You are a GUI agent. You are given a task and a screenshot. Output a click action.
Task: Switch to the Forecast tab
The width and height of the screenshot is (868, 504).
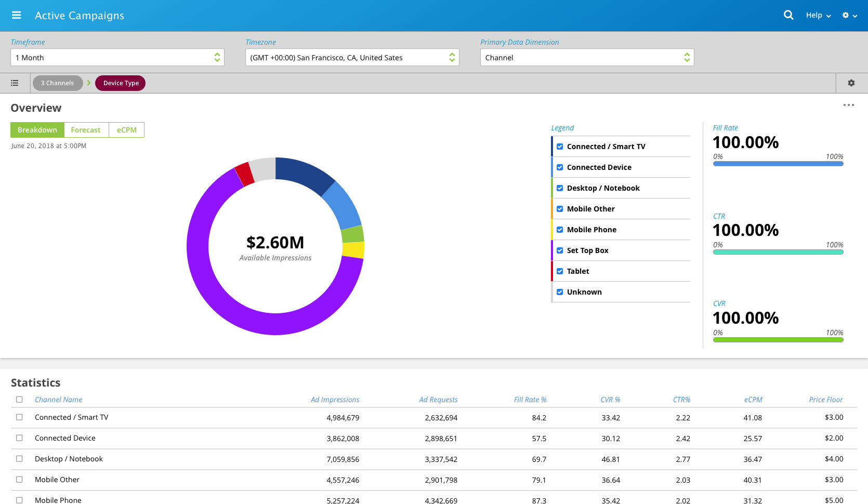click(x=86, y=130)
